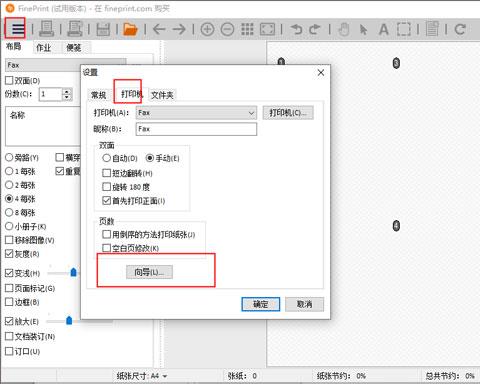Go to previous page with left arrow
480x384 pixels.
pos(159,29)
